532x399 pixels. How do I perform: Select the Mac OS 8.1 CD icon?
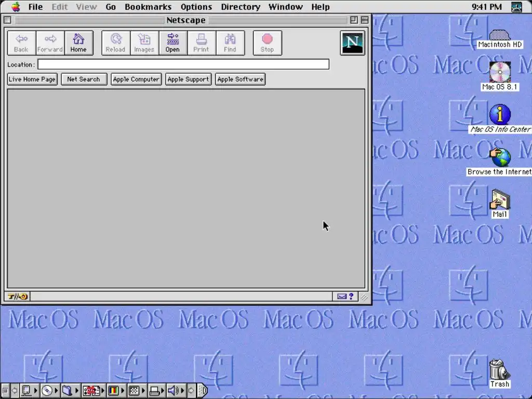pyautogui.click(x=500, y=76)
